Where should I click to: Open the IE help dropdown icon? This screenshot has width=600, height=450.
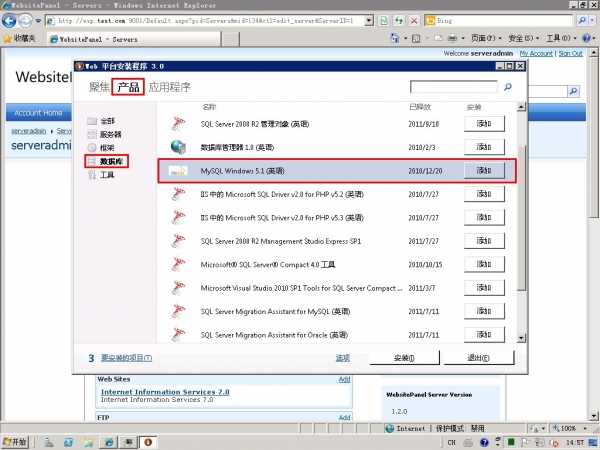[x=589, y=38]
